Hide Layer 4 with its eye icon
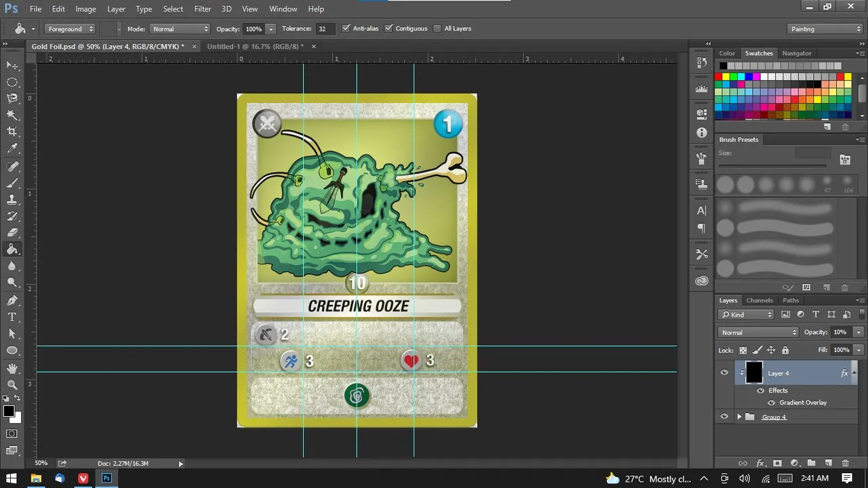Screen dimensions: 868x488 tap(724, 373)
